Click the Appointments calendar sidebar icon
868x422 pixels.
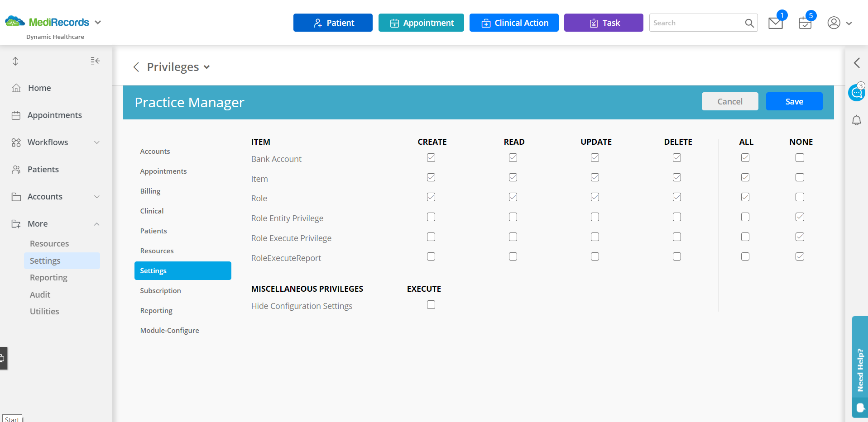[x=16, y=115]
